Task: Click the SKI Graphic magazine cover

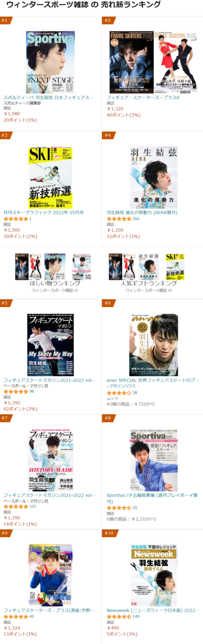Action: [51, 178]
